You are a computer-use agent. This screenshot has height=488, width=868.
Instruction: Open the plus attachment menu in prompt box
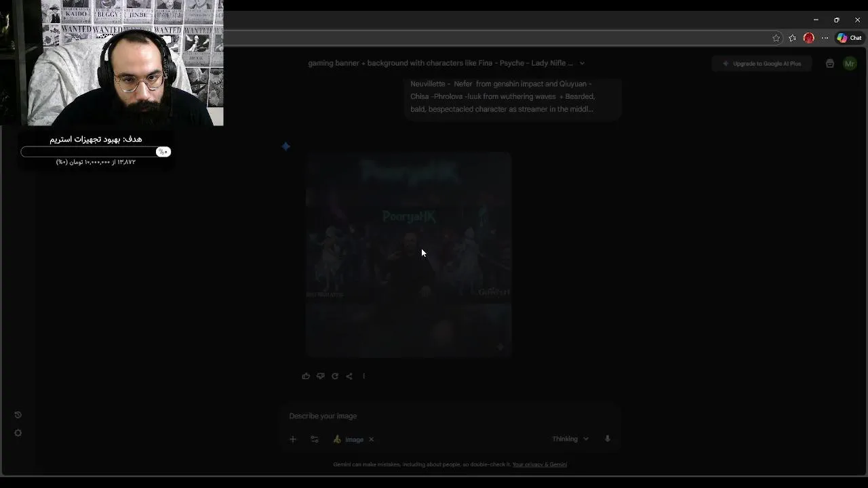293,439
